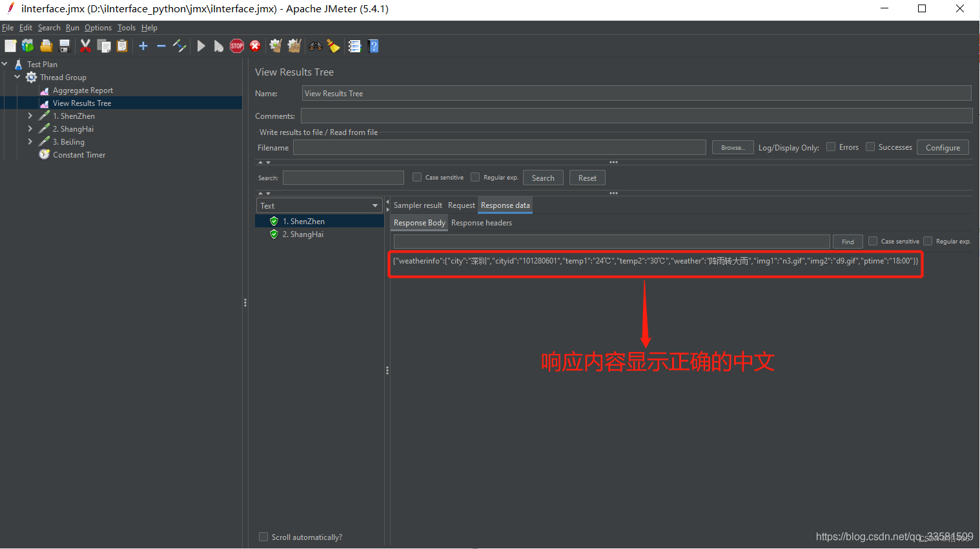Open the Templates icon
980x549 pixels.
tap(28, 46)
